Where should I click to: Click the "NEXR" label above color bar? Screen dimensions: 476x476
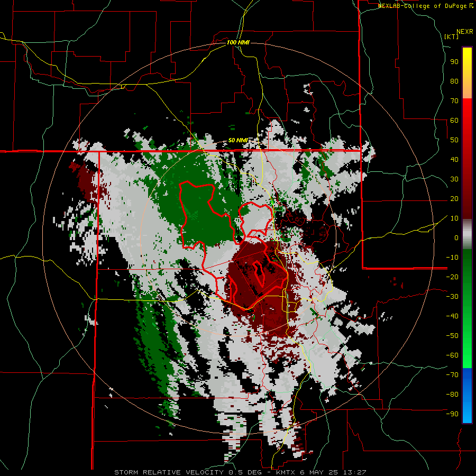click(465, 32)
